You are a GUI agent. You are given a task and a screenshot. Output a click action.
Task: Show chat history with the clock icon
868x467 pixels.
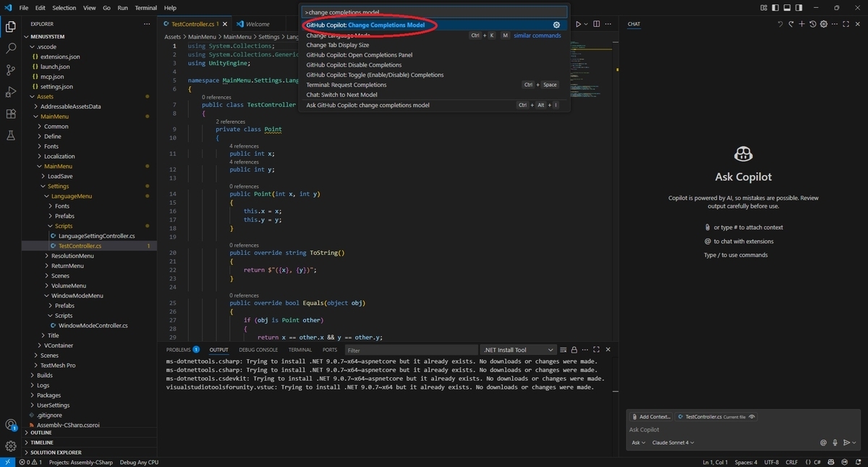[813, 24]
